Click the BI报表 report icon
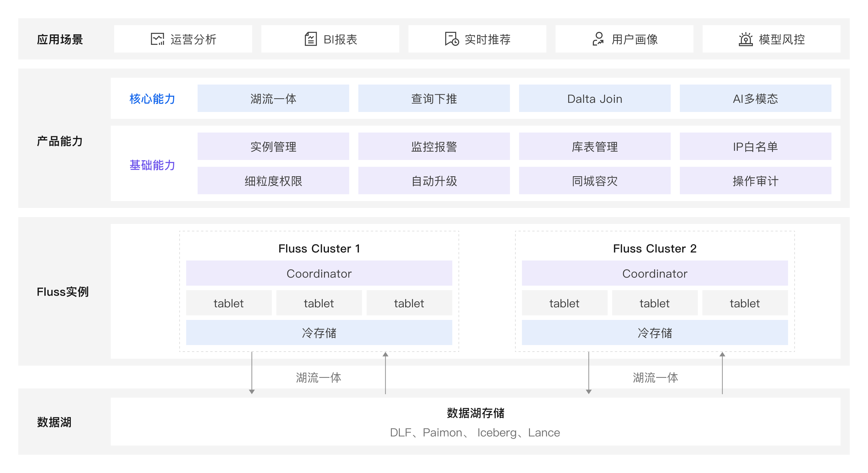This screenshot has width=868, height=473. pyautogui.click(x=310, y=39)
